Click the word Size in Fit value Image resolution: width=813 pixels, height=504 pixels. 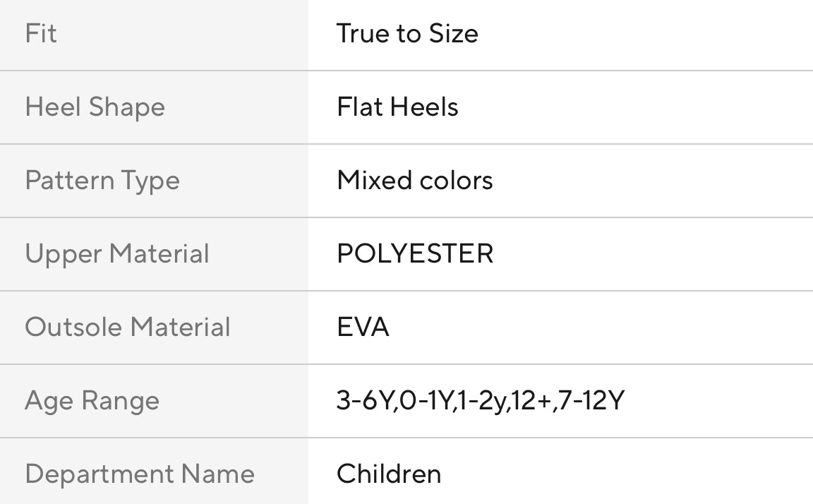(x=452, y=34)
